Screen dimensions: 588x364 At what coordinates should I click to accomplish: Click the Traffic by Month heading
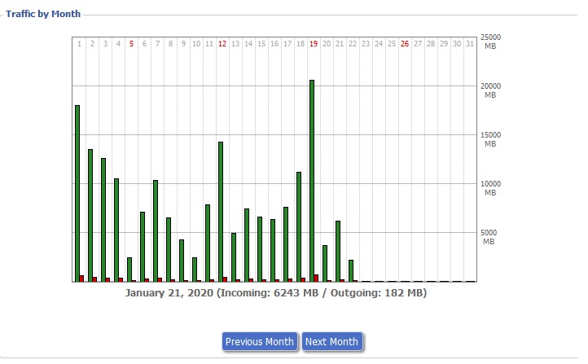(43, 14)
